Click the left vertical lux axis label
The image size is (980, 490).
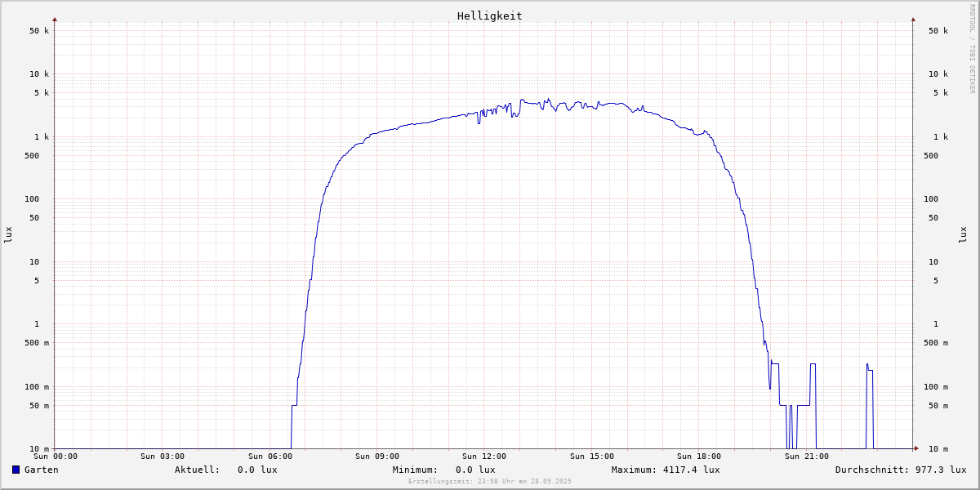click(8, 234)
